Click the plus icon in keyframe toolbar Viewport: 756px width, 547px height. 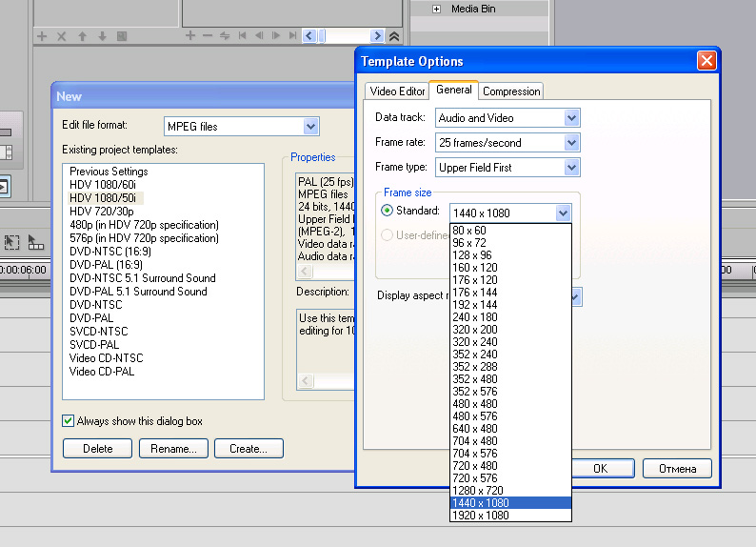tap(190, 35)
